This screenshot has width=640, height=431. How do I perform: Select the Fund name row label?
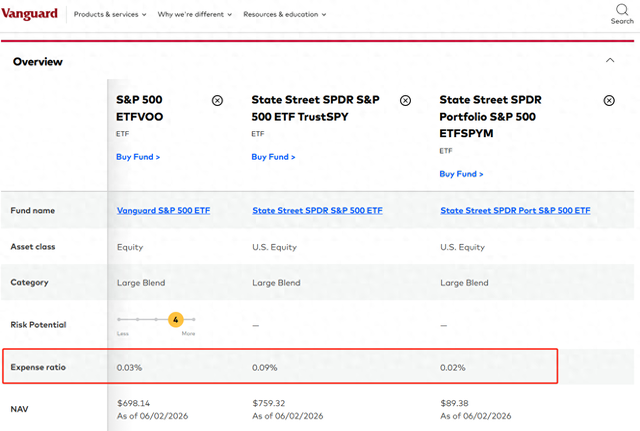[33, 211]
